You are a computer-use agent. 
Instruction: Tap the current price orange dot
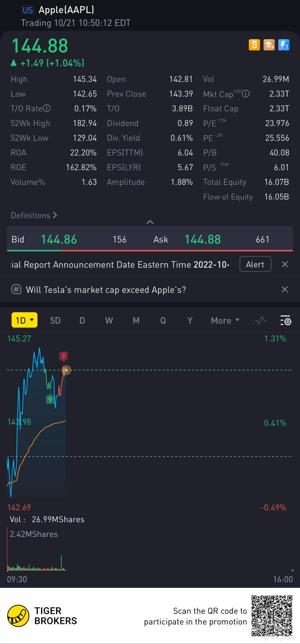(x=66, y=370)
